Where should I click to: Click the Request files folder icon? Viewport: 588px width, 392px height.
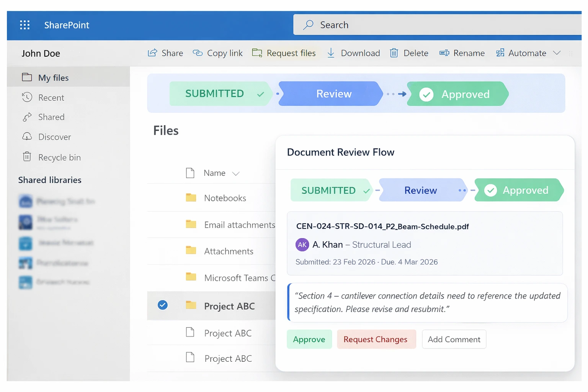point(257,53)
